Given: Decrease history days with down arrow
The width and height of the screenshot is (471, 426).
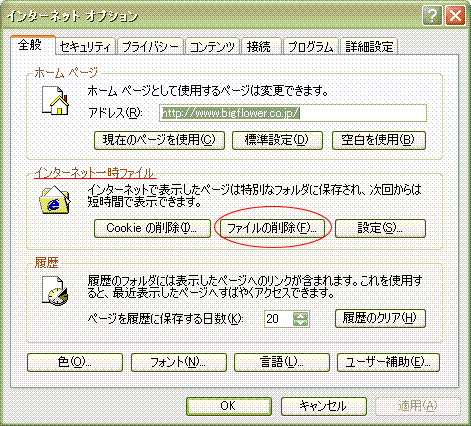Looking at the screenshot, I should (x=301, y=323).
